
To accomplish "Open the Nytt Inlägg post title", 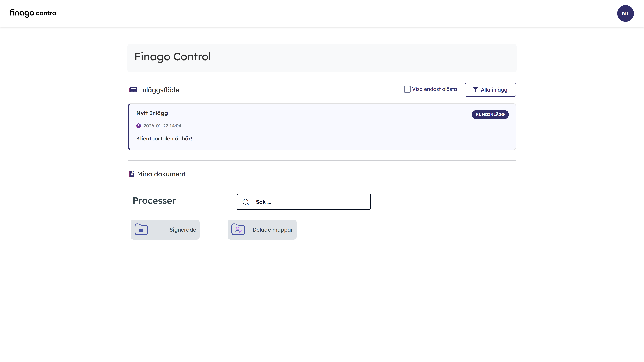I will [x=152, y=113].
